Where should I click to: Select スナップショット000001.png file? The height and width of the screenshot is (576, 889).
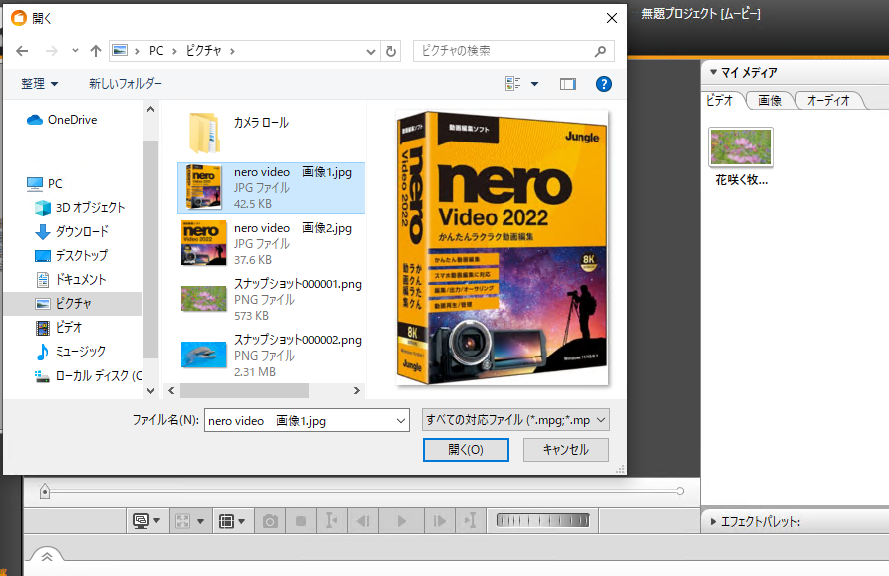click(271, 299)
